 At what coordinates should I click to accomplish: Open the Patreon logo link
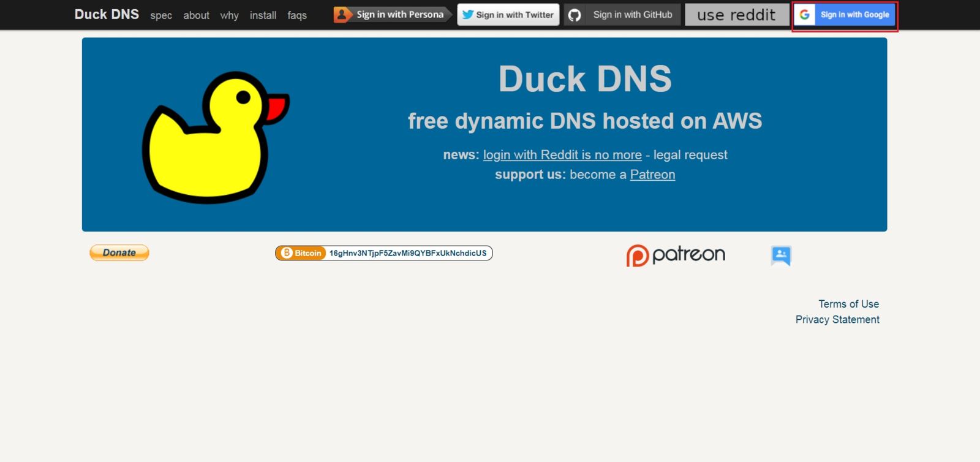[676, 255]
